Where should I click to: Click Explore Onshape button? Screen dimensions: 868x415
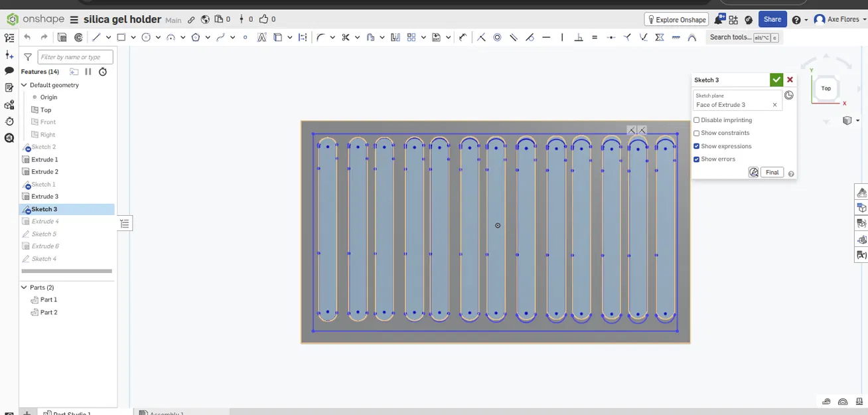tap(676, 19)
